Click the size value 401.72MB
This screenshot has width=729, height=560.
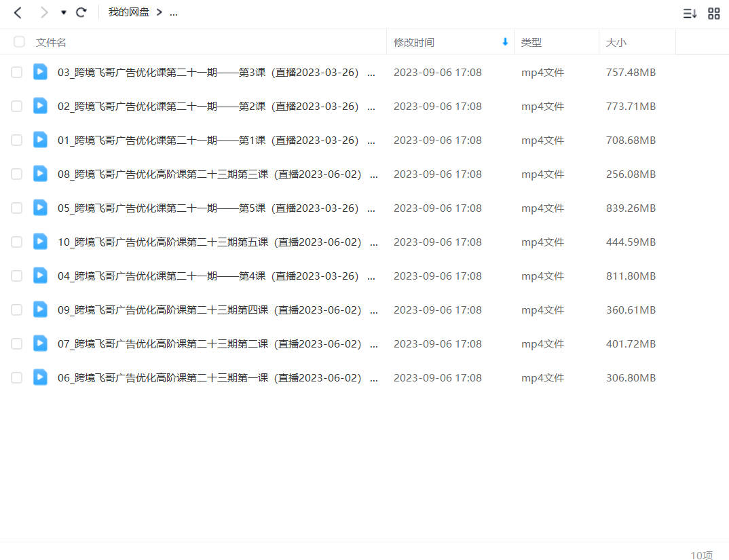tap(631, 344)
